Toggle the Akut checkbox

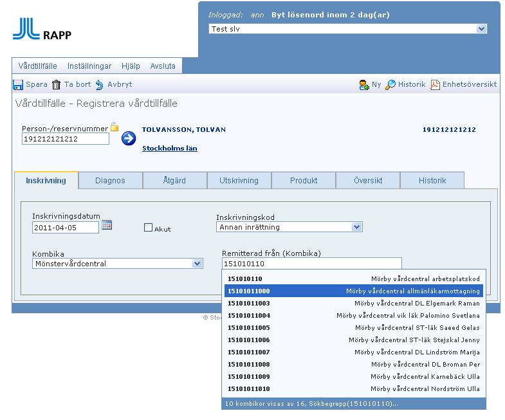click(x=148, y=228)
